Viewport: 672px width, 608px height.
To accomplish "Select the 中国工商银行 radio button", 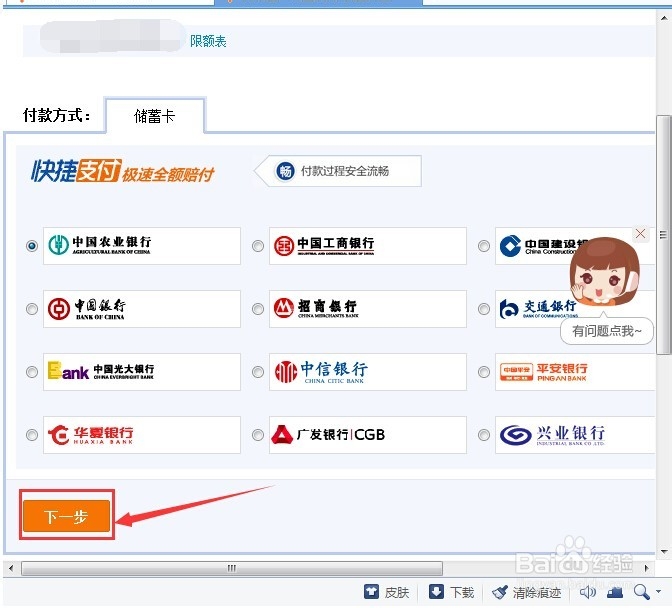I will [x=258, y=246].
